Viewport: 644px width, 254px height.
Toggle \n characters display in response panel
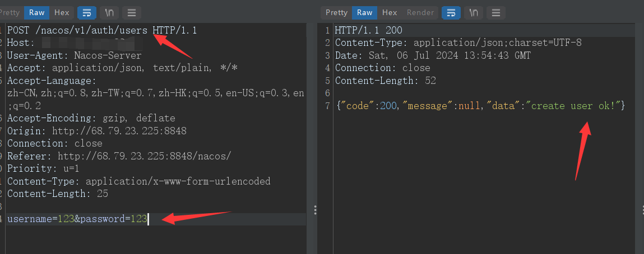474,13
